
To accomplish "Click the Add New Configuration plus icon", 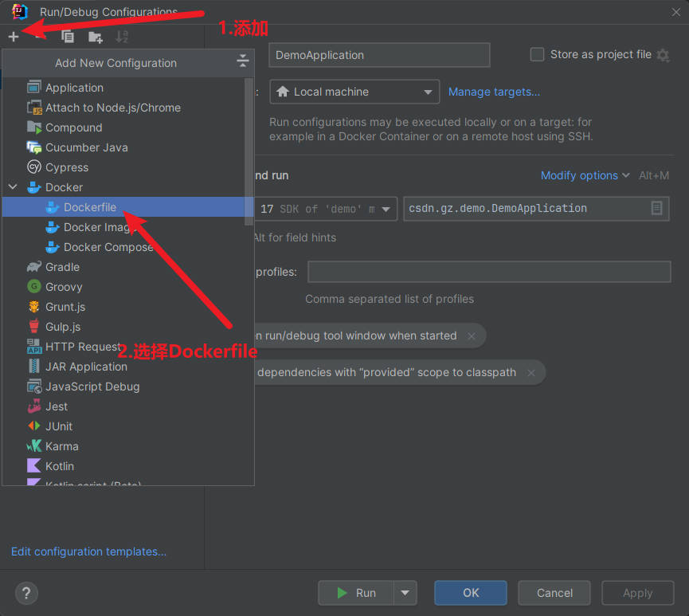I will coord(14,37).
